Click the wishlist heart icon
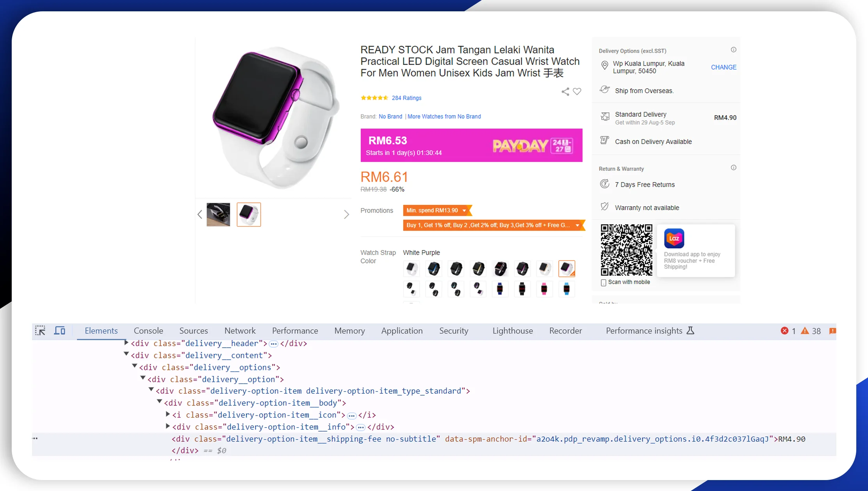 coord(576,91)
